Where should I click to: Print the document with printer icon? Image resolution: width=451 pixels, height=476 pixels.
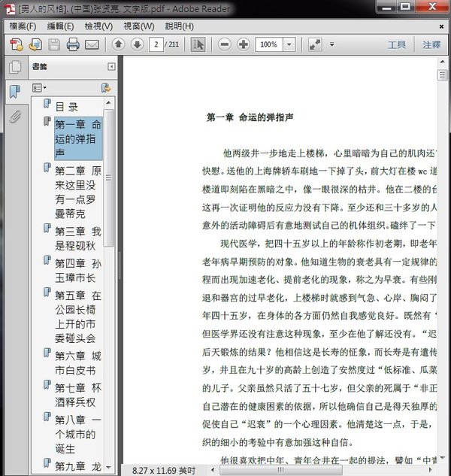[x=73, y=44]
